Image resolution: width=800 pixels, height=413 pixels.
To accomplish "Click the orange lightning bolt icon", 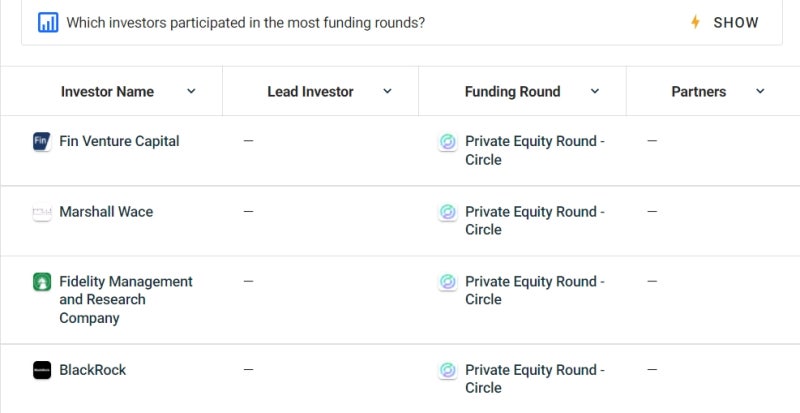I will (695, 22).
